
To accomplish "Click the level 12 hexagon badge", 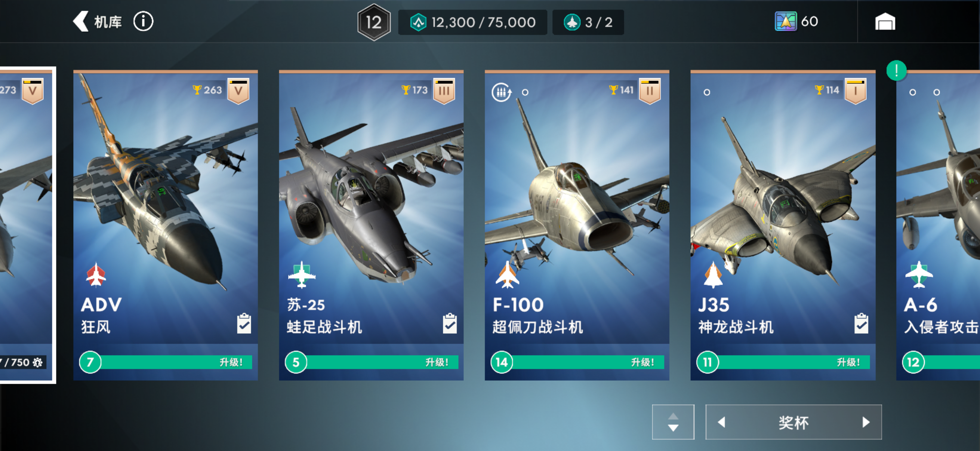I will coord(374,22).
